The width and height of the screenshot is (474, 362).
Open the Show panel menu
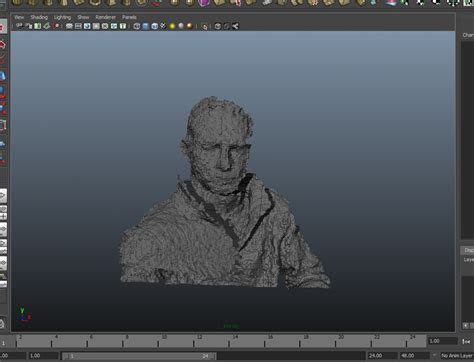pos(83,17)
